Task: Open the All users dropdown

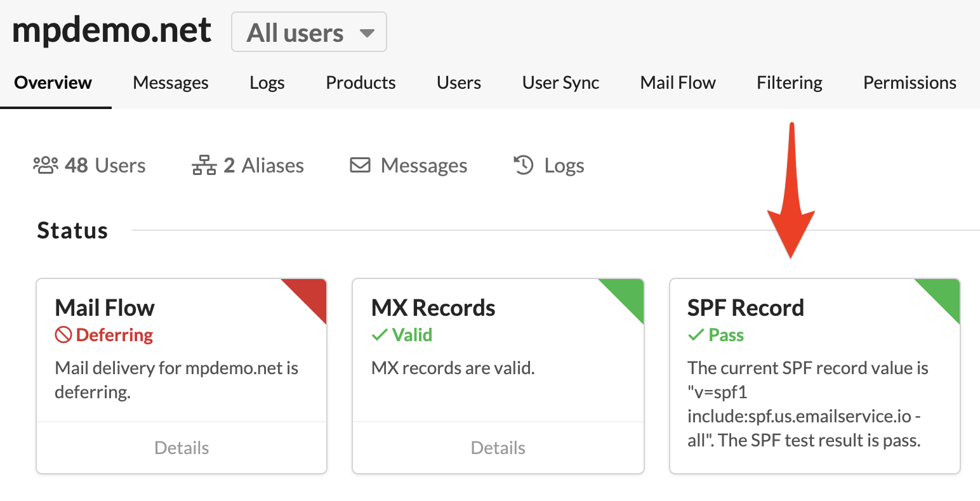Action: click(x=308, y=32)
